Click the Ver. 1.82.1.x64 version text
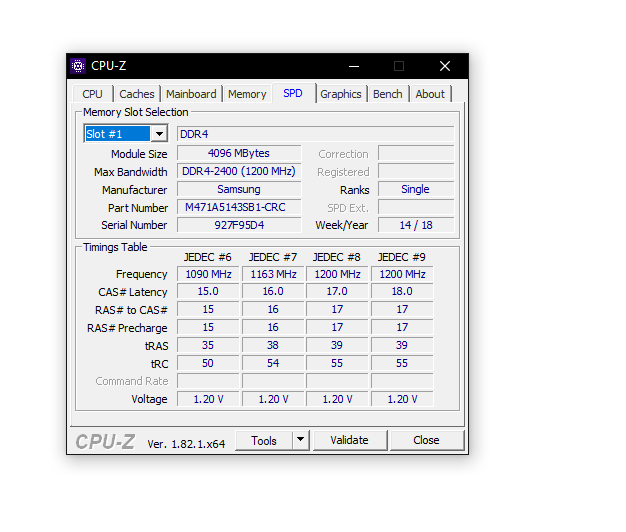The image size is (626, 532). (x=186, y=444)
